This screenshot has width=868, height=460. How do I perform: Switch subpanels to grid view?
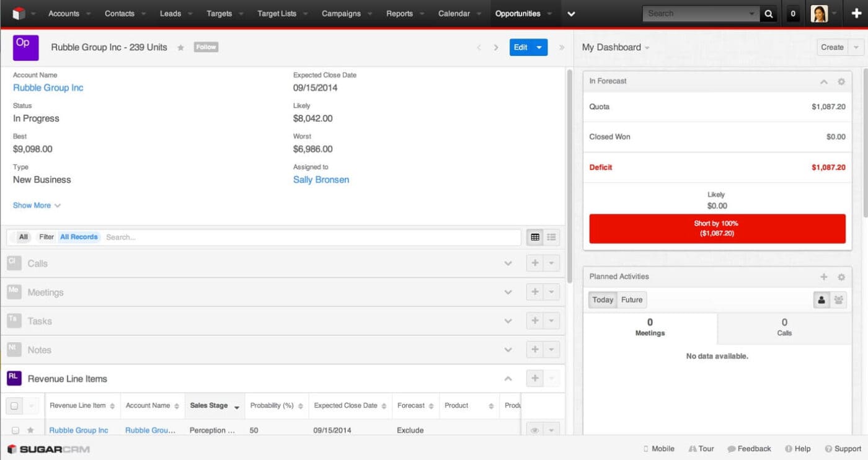[x=535, y=237]
